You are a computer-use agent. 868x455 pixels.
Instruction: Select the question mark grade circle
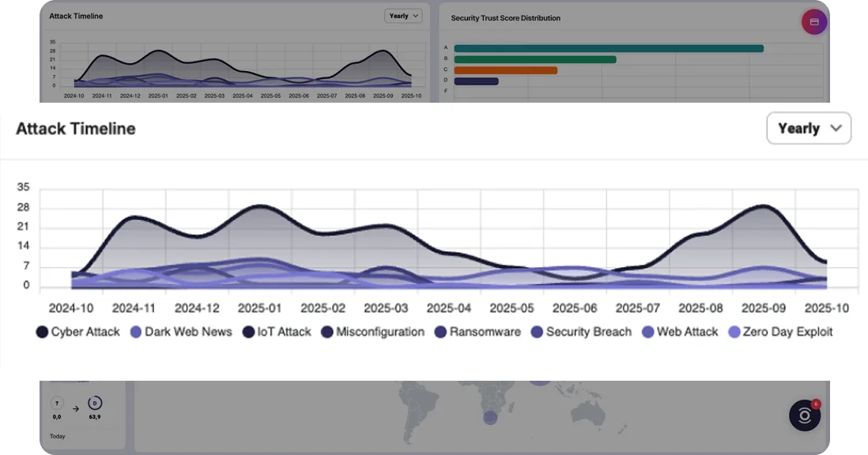tap(57, 403)
